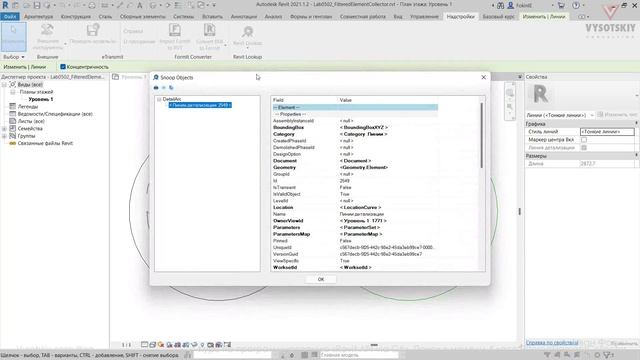Switch to the Системы ribbon tab
640x360 pixels.
click(x=183, y=17)
